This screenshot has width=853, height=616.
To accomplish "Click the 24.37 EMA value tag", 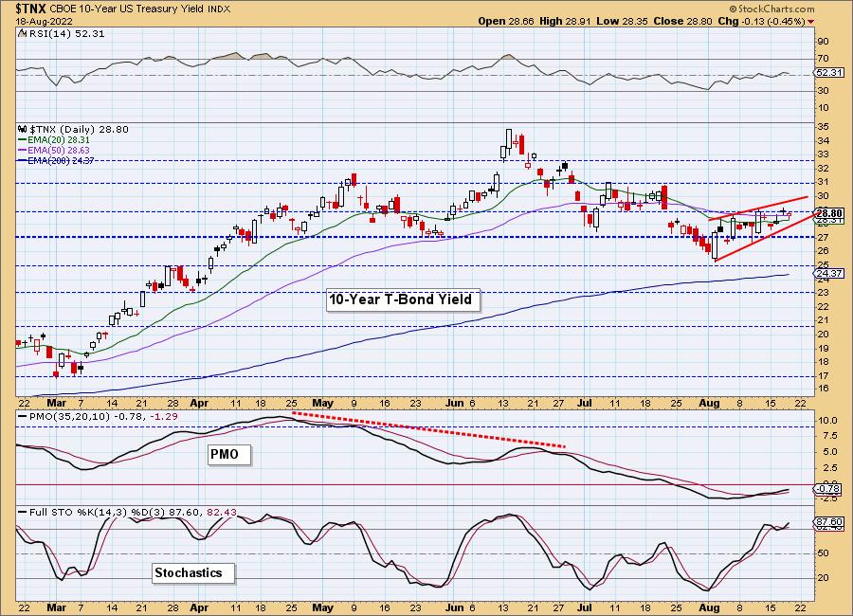I will pyautogui.click(x=829, y=274).
